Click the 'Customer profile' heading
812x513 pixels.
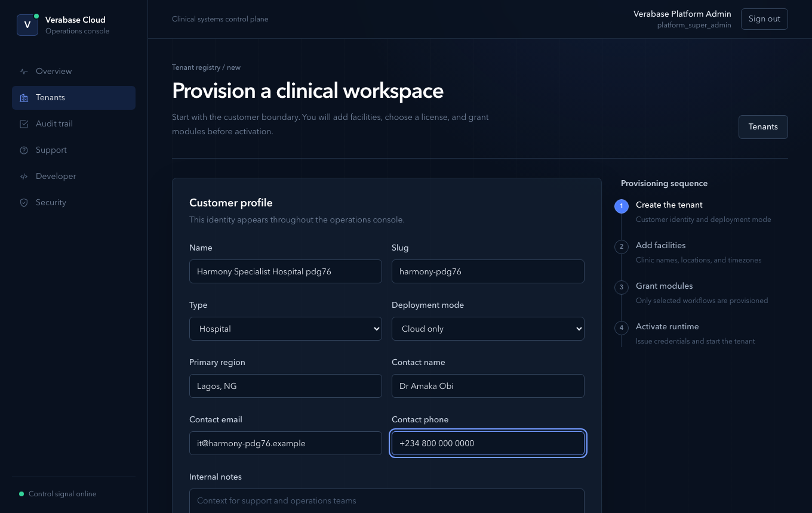(x=230, y=203)
